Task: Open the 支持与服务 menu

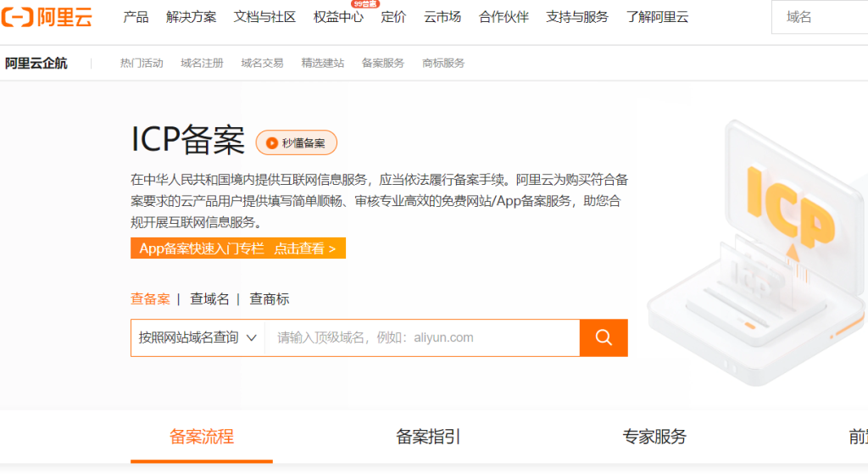Action: click(x=576, y=17)
